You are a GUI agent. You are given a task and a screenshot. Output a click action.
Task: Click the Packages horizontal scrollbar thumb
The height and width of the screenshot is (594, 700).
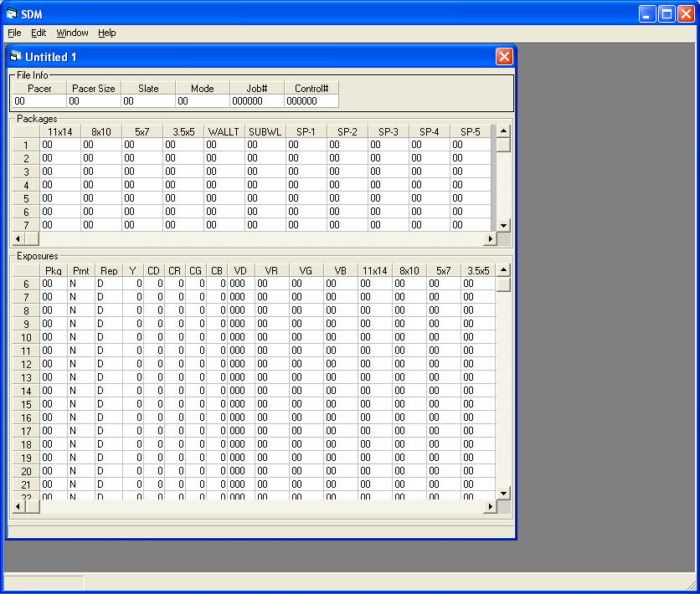point(32,239)
